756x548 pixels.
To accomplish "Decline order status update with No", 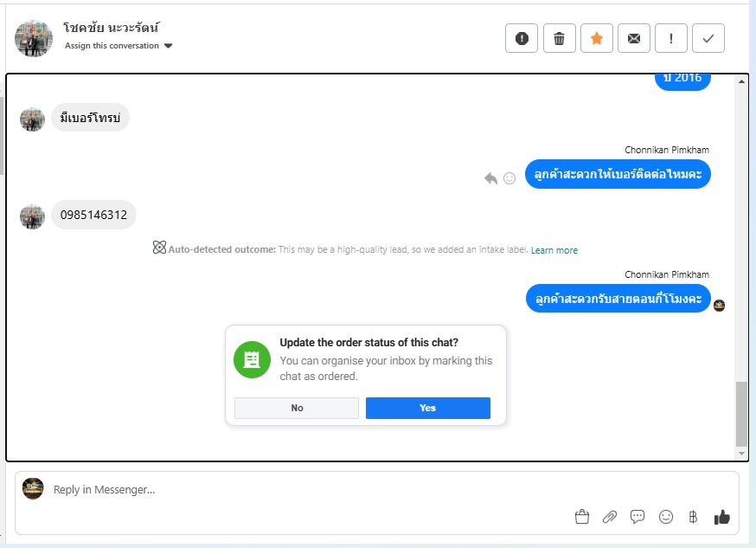I will point(297,408).
